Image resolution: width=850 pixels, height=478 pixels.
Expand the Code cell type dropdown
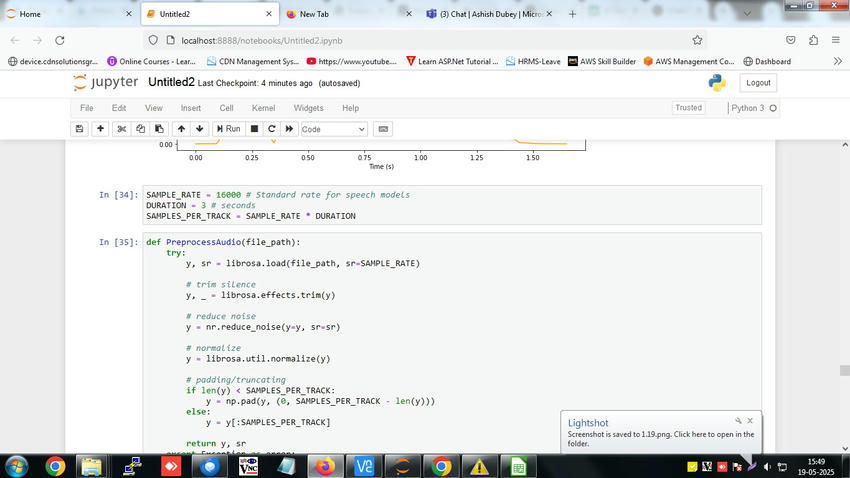334,129
